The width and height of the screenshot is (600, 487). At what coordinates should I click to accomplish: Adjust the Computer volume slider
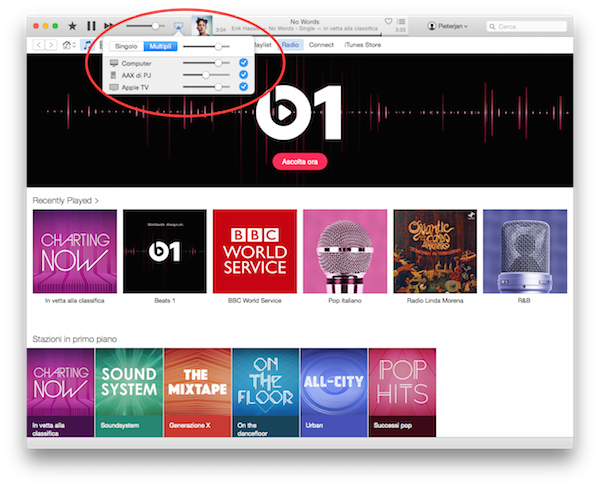[206, 63]
